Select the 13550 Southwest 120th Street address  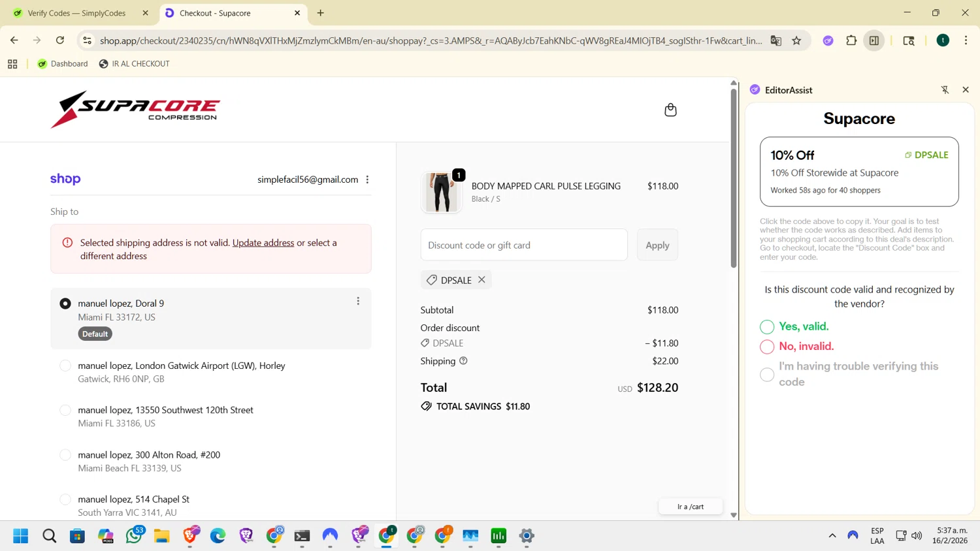coord(65,410)
